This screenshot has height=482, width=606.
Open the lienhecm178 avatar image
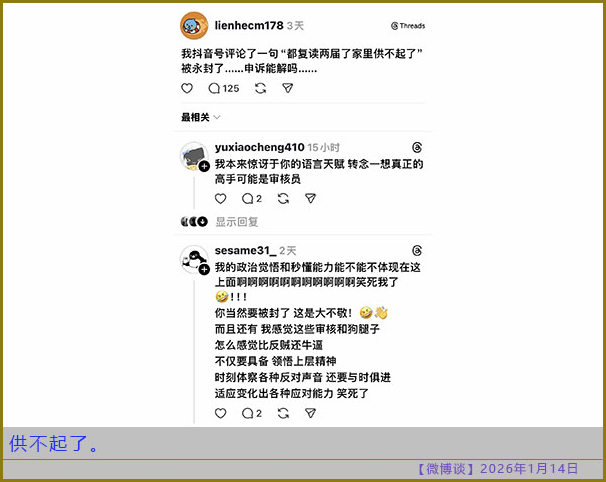pyautogui.click(x=194, y=26)
